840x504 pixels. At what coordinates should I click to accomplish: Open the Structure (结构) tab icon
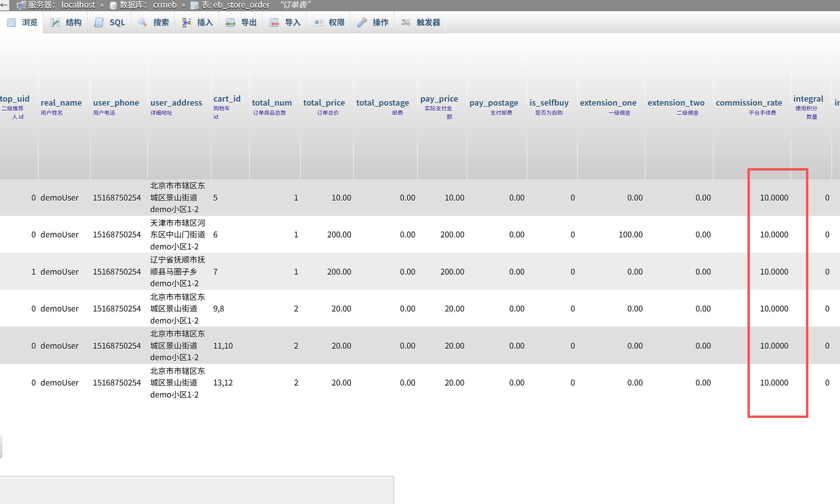[55, 22]
